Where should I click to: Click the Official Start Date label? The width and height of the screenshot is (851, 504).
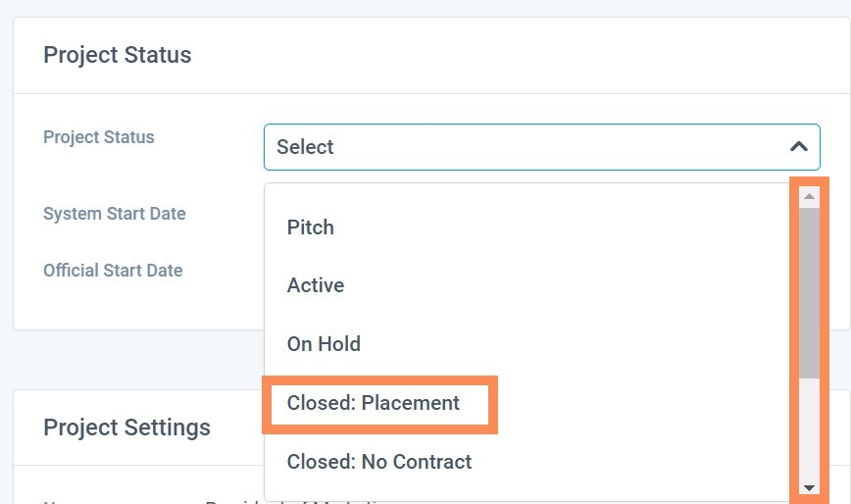113,271
